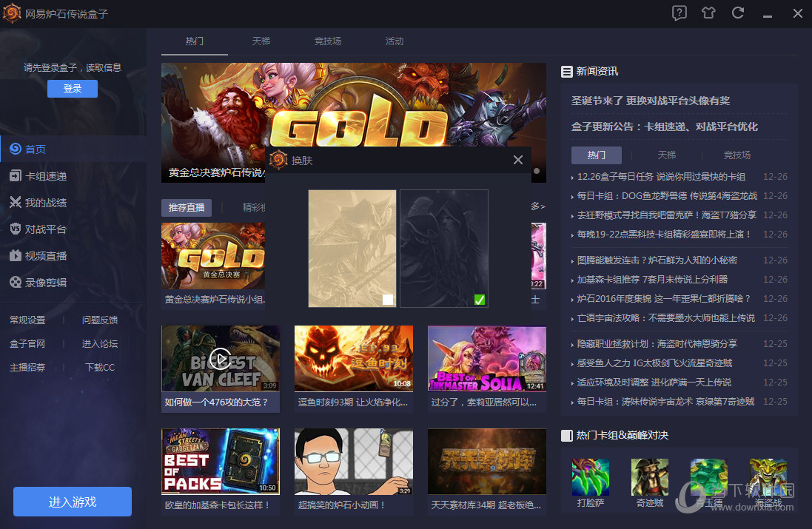Click the gift icon in the title bar
The image size is (812, 529).
(708, 13)
